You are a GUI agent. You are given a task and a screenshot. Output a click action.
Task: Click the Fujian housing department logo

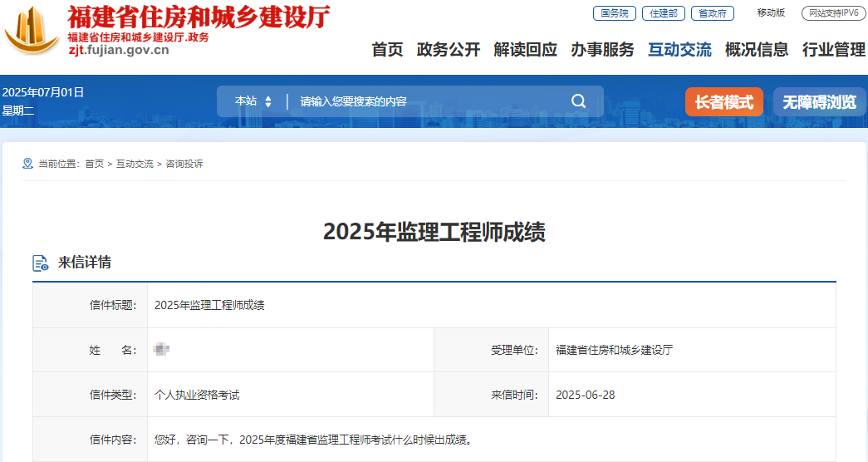pos(32,30)
